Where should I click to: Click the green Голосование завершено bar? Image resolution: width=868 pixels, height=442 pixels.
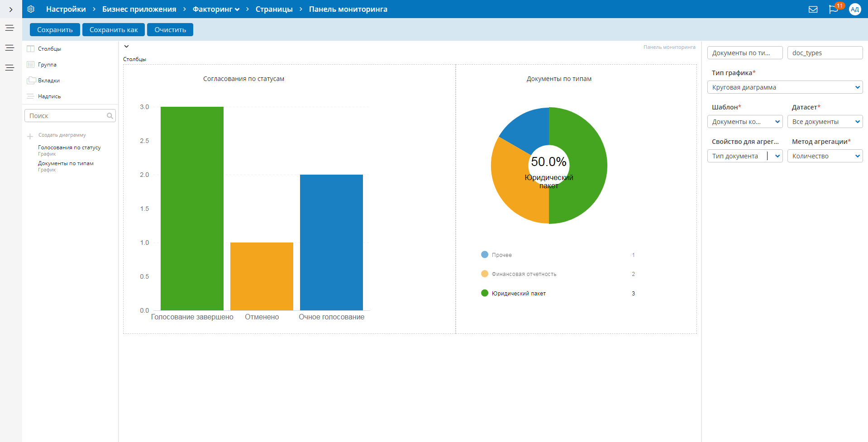pyautogui.click(x=192, y=209)
